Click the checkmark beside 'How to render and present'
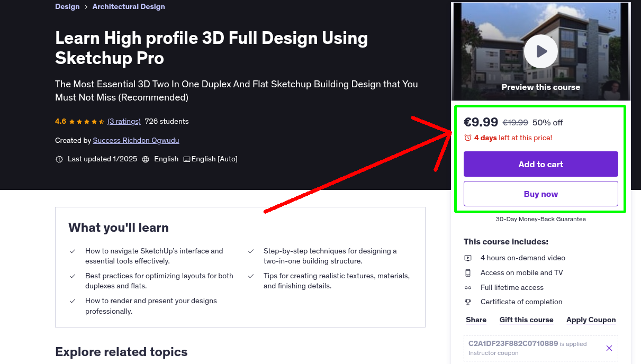This screenshot has height=364, width=641. pyautogui.click(x=73, y=301)
